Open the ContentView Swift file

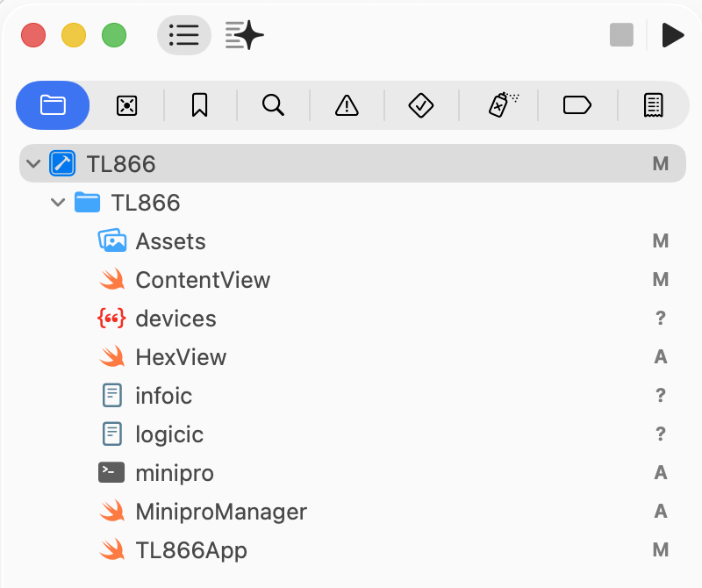point(202,280)
